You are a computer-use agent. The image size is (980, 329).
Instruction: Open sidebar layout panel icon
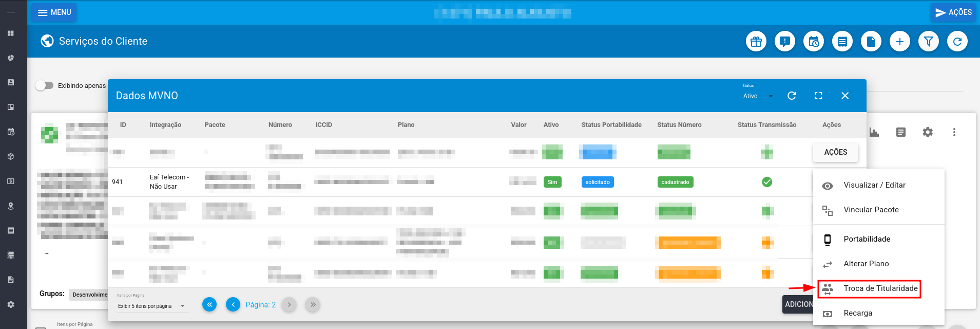point(11,107)
